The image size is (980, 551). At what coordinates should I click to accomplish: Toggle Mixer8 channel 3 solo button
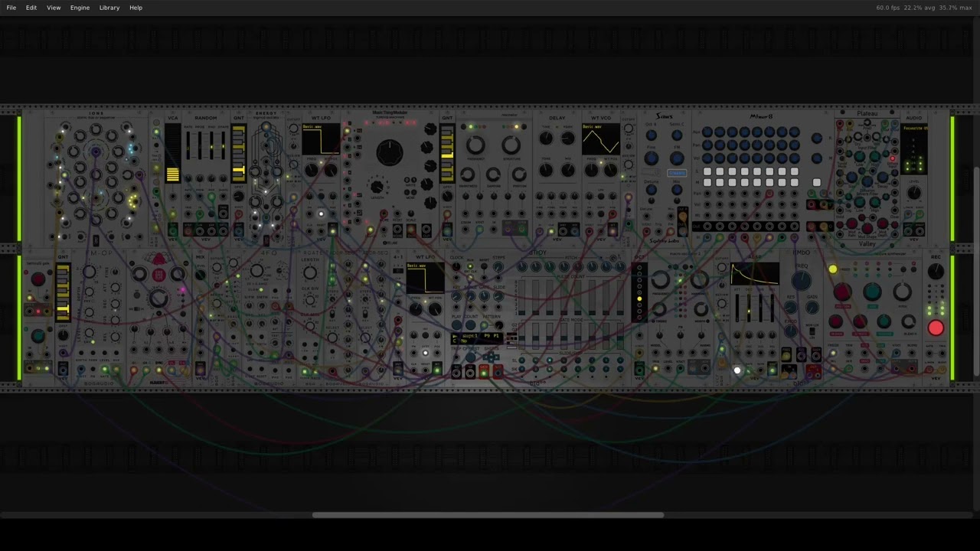click(732, 171)
